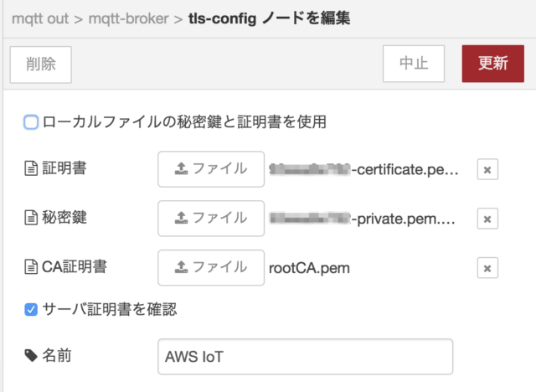Viewport: 536px width, 392px height.
Task: Click upload icon in 証明書 file button
Action: 181,168
